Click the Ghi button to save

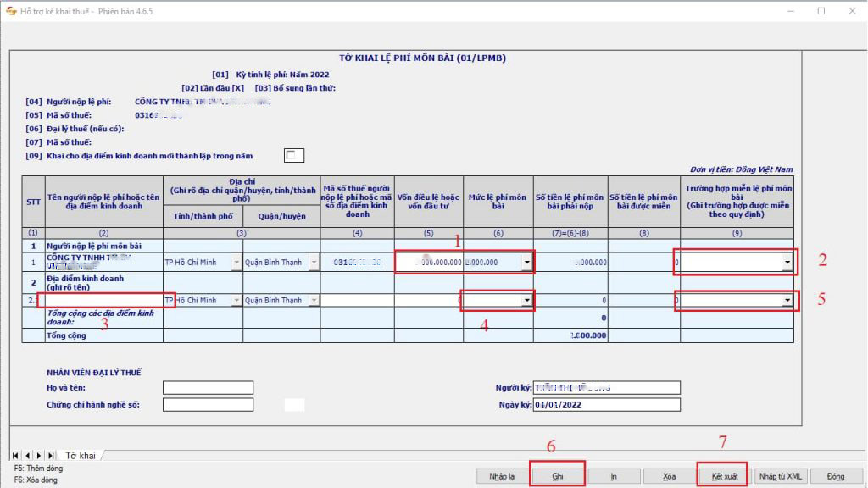point(558,476)
